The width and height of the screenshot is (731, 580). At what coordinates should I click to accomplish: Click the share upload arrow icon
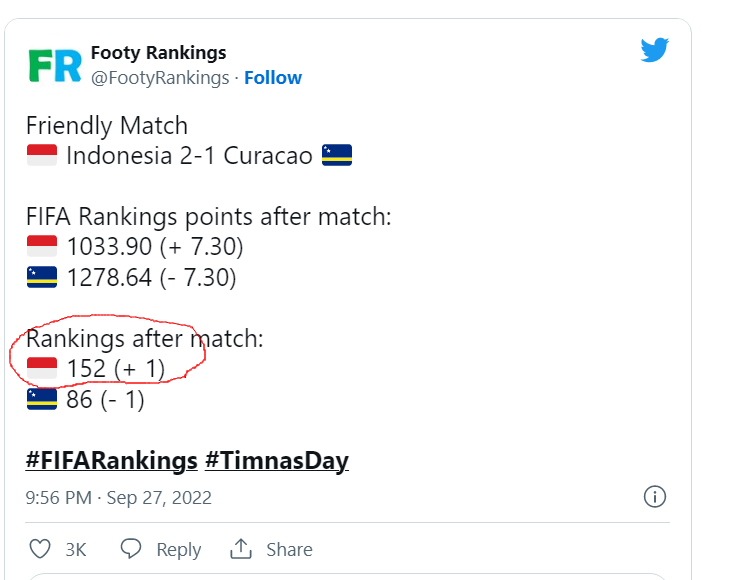(x=240, y=549)
